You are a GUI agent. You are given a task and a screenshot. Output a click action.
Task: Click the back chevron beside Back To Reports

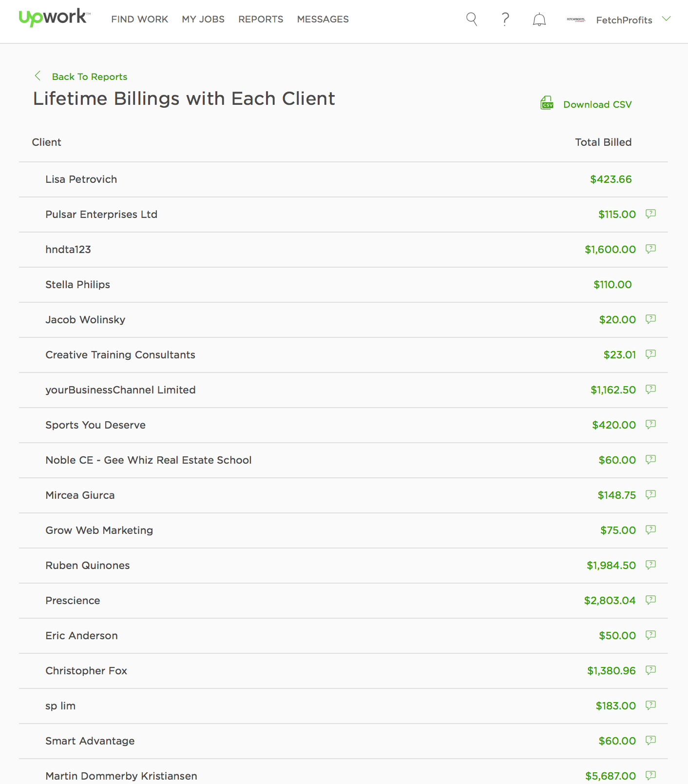pos(38,76)
